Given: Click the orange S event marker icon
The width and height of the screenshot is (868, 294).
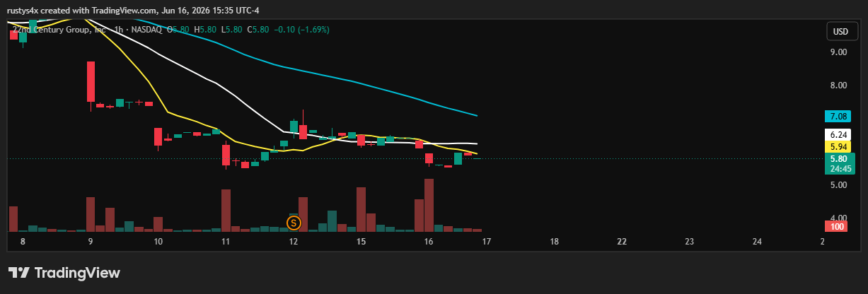Looking at the screenshot, I should pyautogui.click(x=294, y=223).
